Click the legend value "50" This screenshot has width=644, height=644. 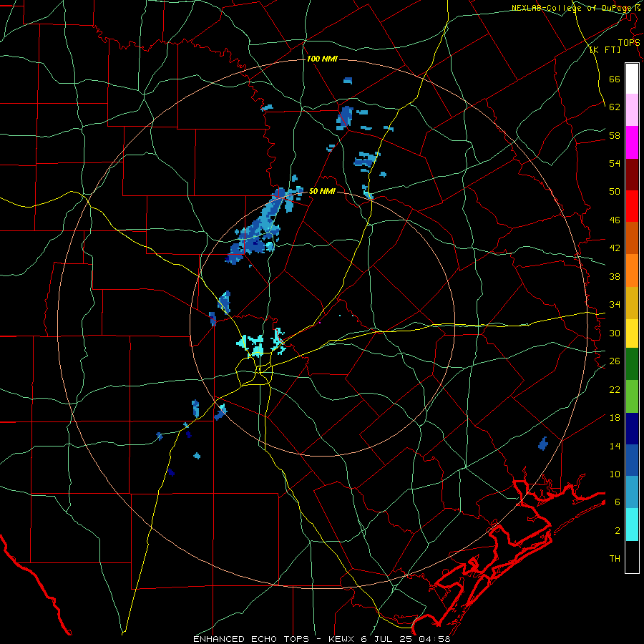pyautogui.click(x=615, y=191)
